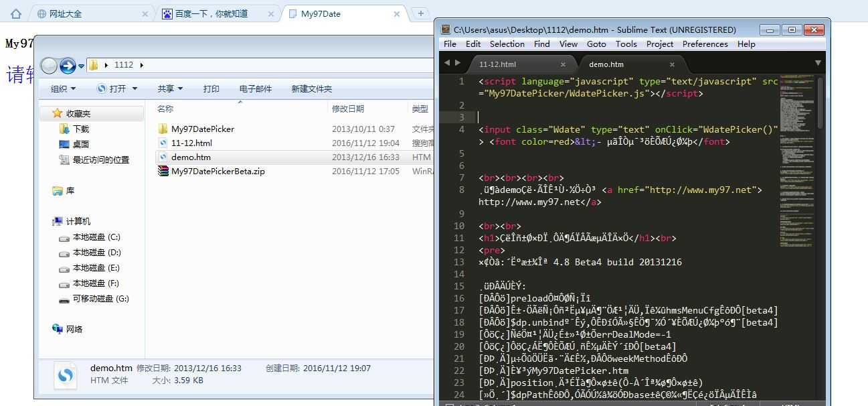
Task: Sort by 类型 column header
Action: 420,109
